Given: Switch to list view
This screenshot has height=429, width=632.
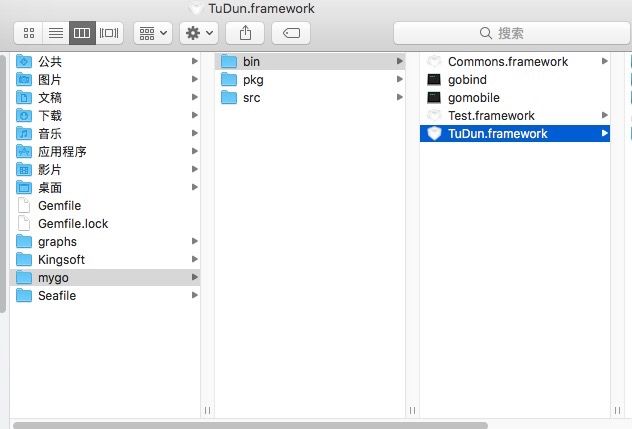Looking at the screenshot, I should point(56,33).
